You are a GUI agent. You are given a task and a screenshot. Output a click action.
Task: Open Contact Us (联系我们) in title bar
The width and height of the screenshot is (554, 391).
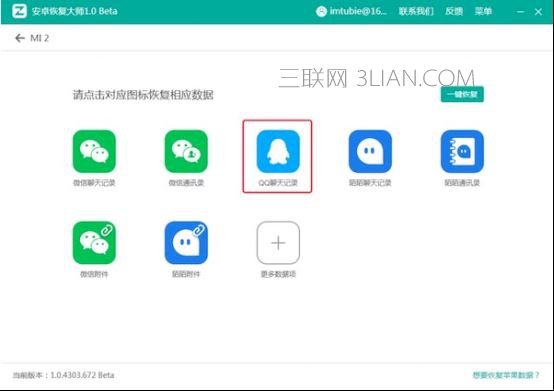pyautogui.click(x=416, y=11)
